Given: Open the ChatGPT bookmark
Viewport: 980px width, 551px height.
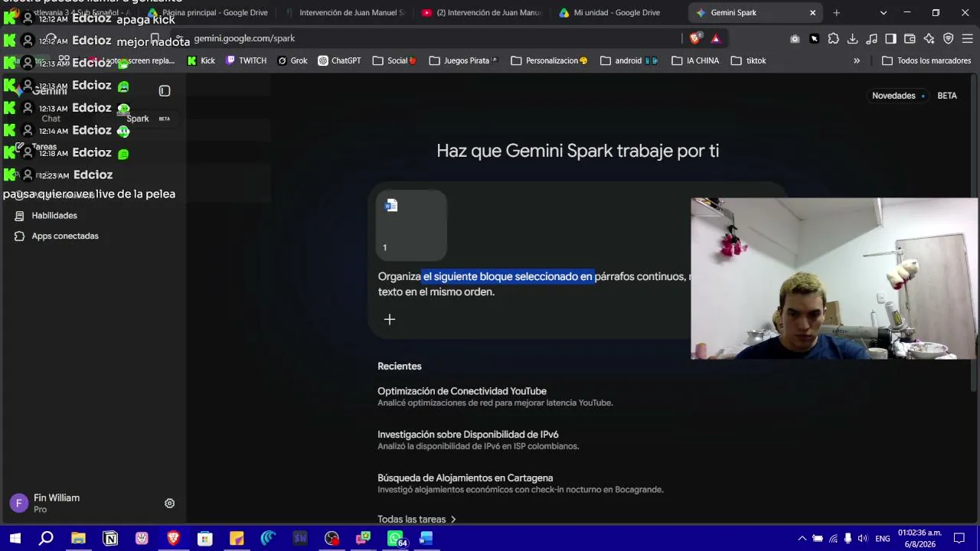Looking at the screenshot, I should pos(339,60).
